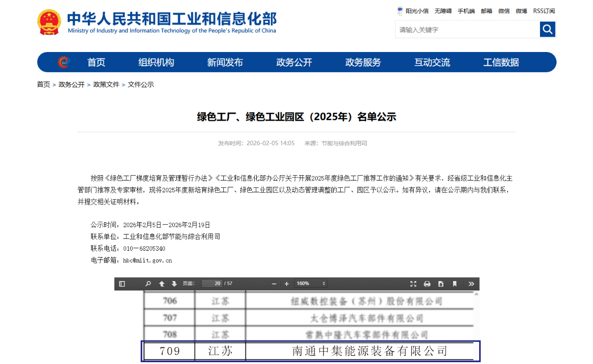Select 新闻发布 in the navigation bar
593x364 pixels.
tap(224, 62)
